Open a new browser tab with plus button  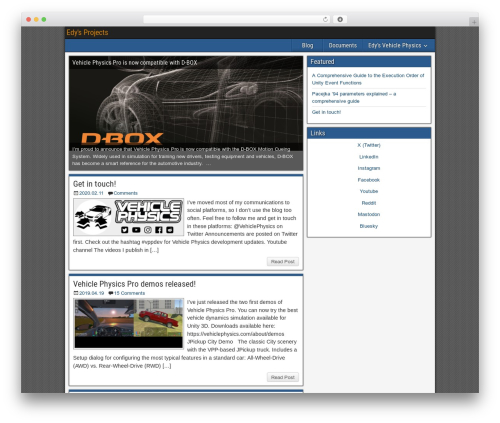point(474,22)
